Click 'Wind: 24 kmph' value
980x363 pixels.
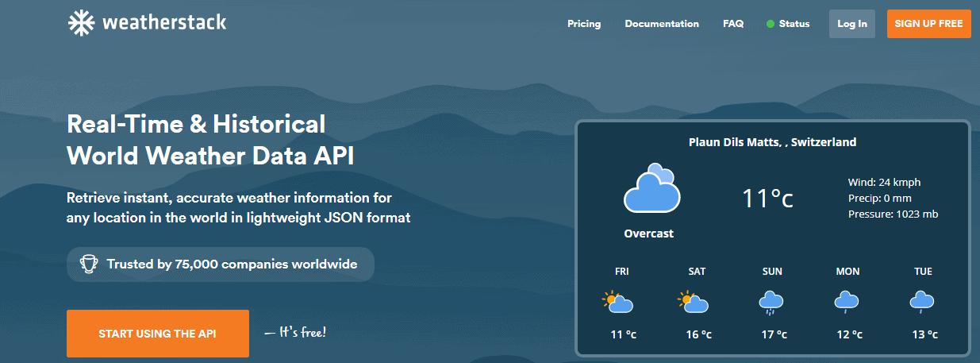tap(884, 183)
